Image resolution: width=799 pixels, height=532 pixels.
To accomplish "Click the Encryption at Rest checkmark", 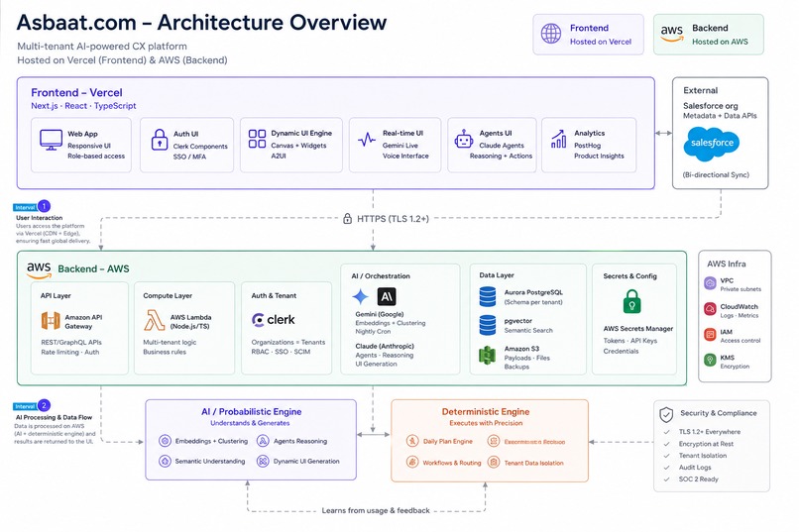I will tap(666, 444).
